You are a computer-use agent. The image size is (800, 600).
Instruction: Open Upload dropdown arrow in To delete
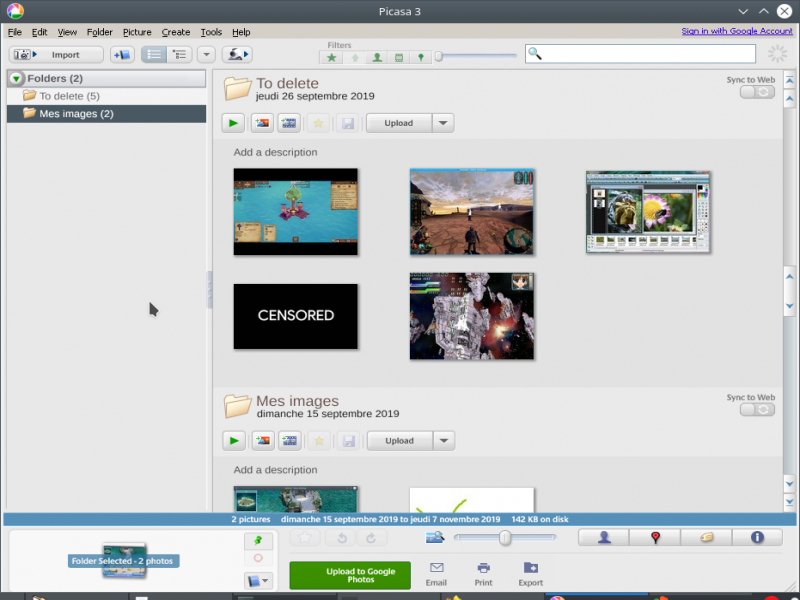point(443,123)
